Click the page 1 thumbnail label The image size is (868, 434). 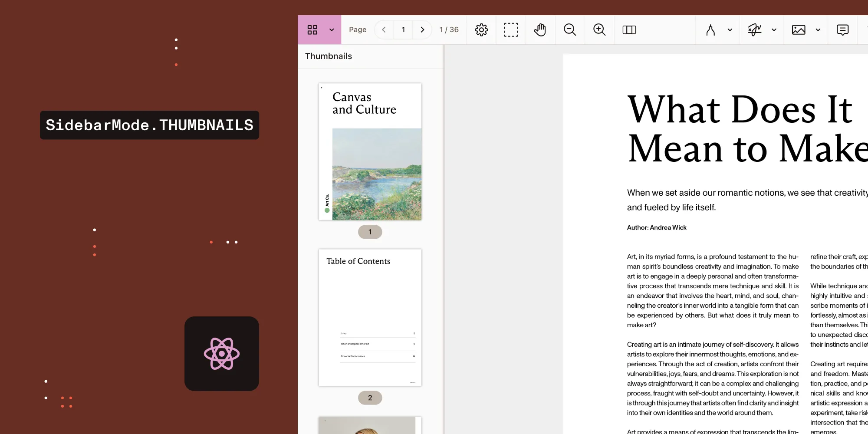(370, 232)
